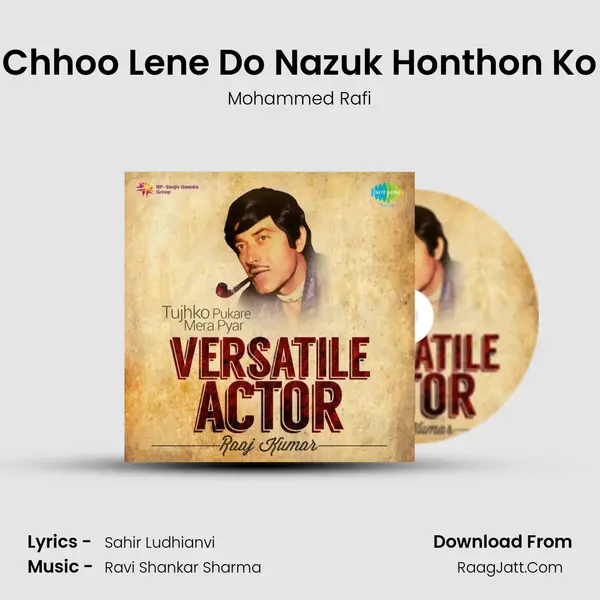The image size is (600, 600).
Task: Click the Download From heading
Action: tap(502, 542)
